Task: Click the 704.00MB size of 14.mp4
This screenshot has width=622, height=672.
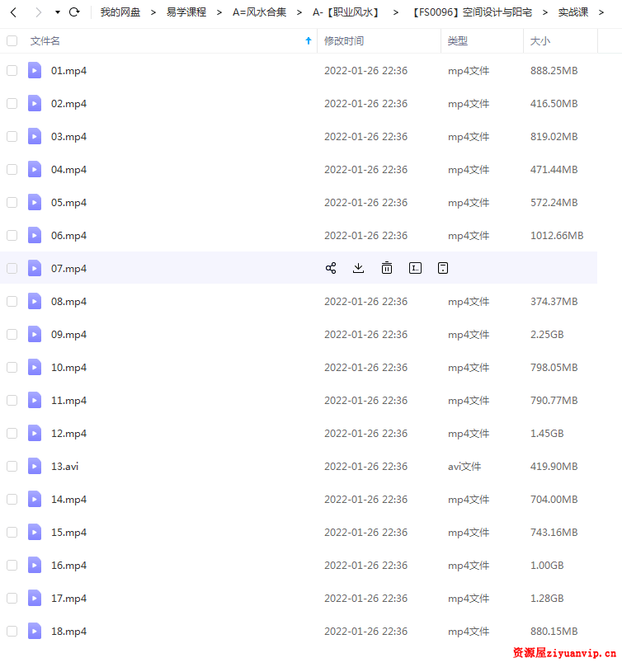Action: coord(554,500)
